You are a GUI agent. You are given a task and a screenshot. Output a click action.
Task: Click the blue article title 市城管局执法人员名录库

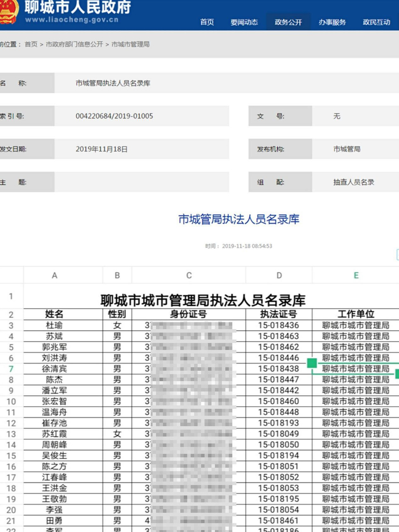239,219
